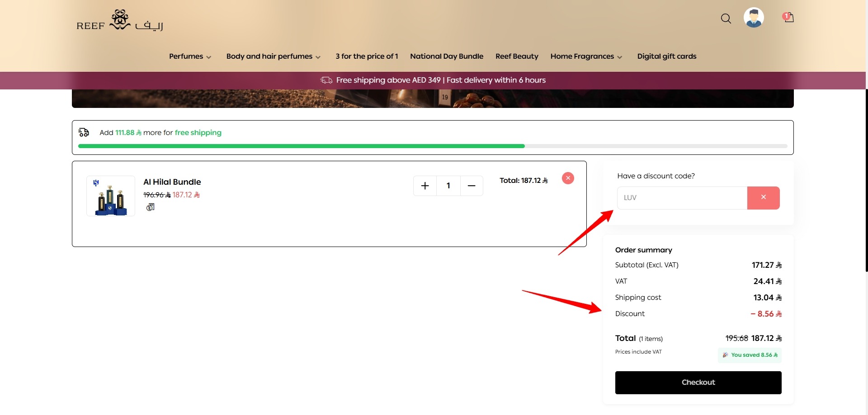Open the Al Hilal Bundle product link
Screen dimensions: 868x415
click(172, 182)
